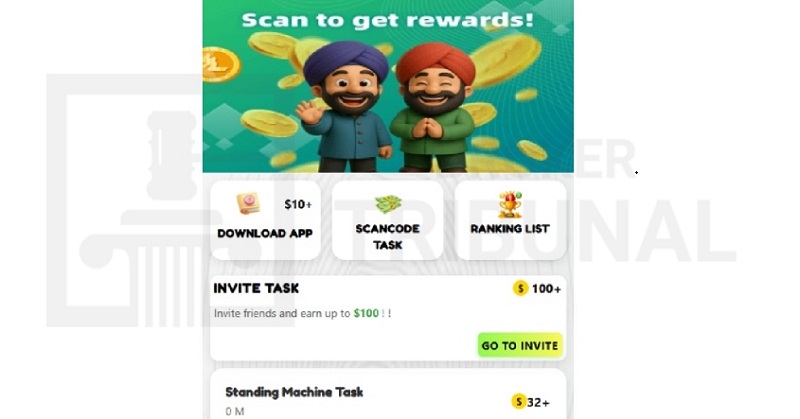Viewport: 800px width, 419px height.
Task: Click the large gold coin on banner's left
Action: 220,64
